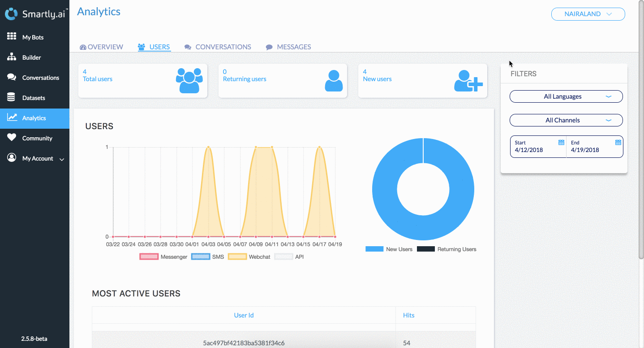Viewport: 644px width, 348px height.
Task: Click the Analytics page title
Action: [99, 12]
